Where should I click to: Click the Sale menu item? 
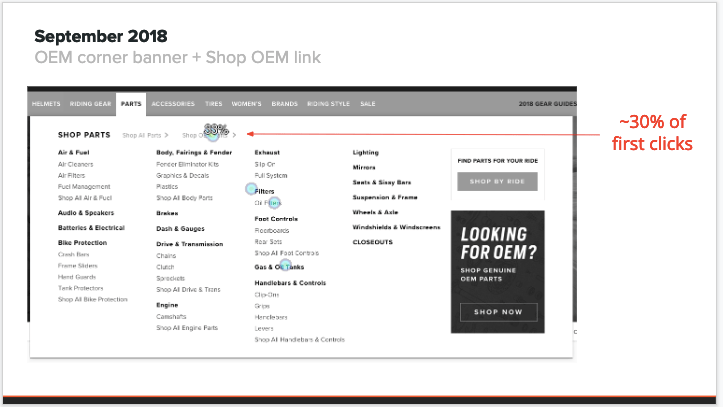(x=368, y=104)
